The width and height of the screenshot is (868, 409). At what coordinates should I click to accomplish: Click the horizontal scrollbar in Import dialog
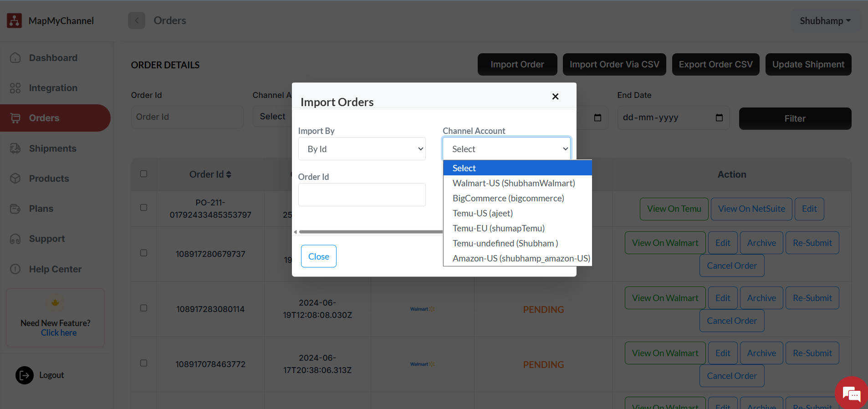tap(370, 232)
